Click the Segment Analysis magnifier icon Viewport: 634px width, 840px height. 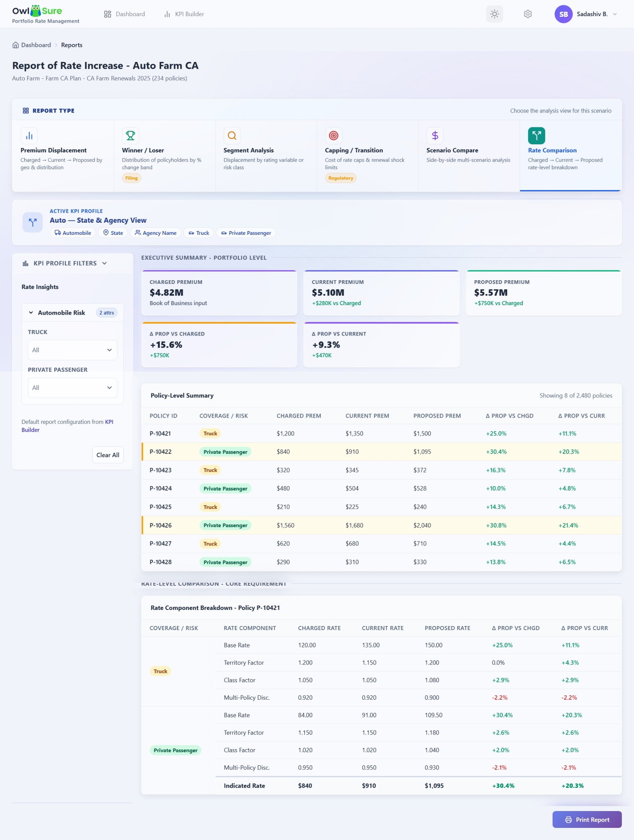[x=232, y=136]
